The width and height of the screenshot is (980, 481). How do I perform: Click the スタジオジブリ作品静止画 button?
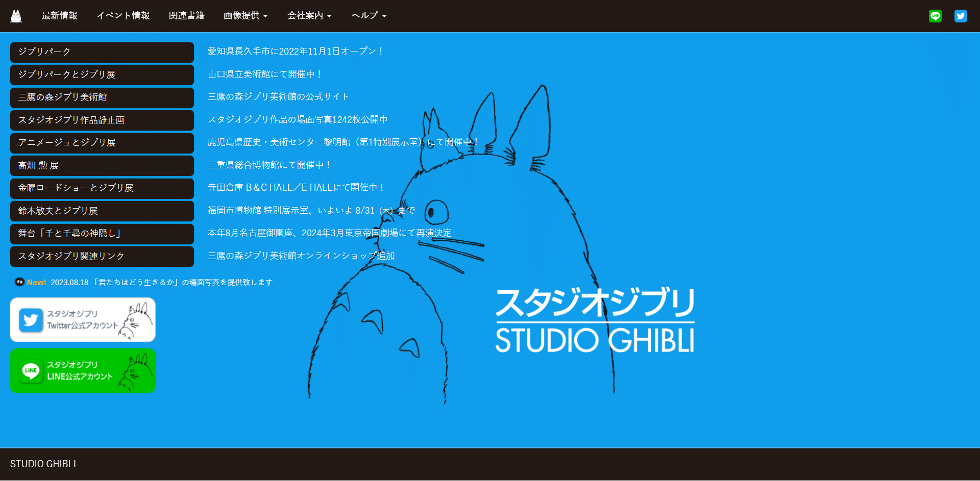click(x=102, y=120)
